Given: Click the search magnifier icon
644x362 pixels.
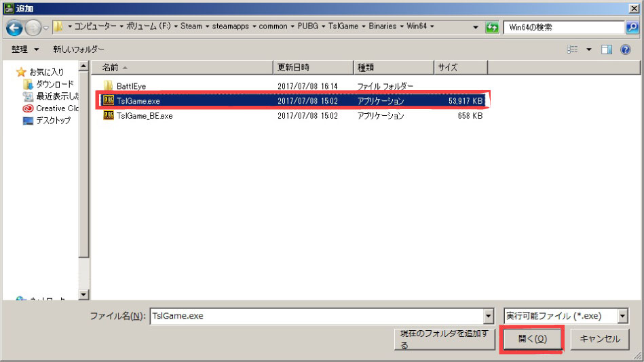Looking at the screenshot, I should point(632,28).
